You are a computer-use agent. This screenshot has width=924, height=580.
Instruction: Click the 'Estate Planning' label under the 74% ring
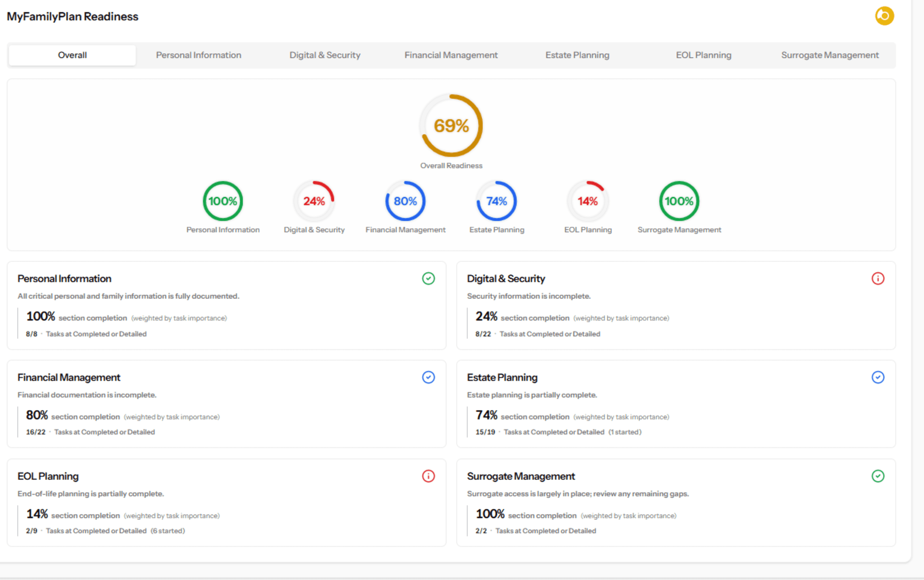[497, 230]
